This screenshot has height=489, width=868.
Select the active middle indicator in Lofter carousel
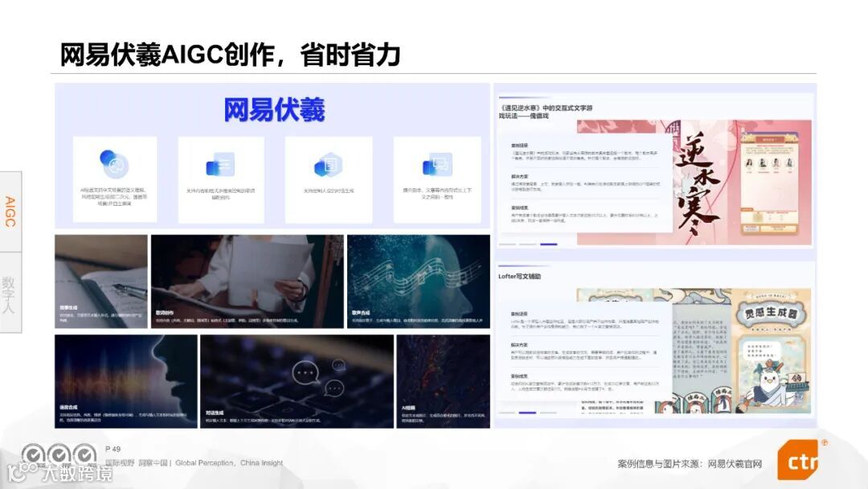(x=527, y=413)
